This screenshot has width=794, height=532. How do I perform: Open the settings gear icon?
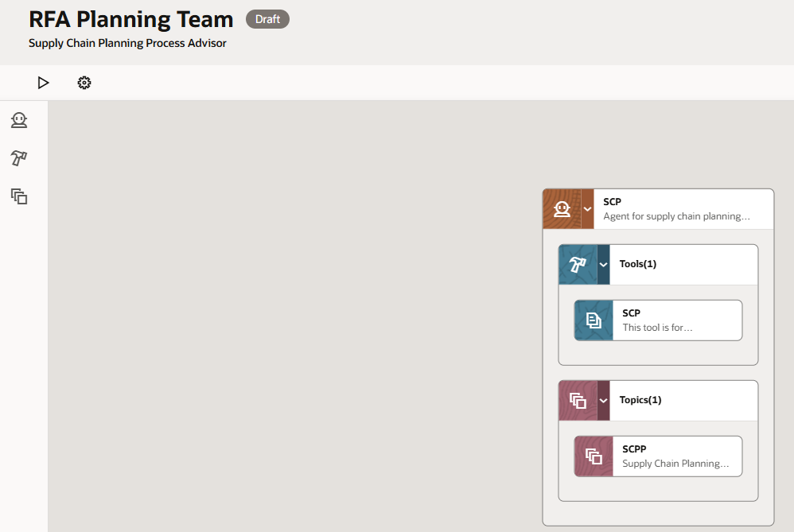coord(84,83)
